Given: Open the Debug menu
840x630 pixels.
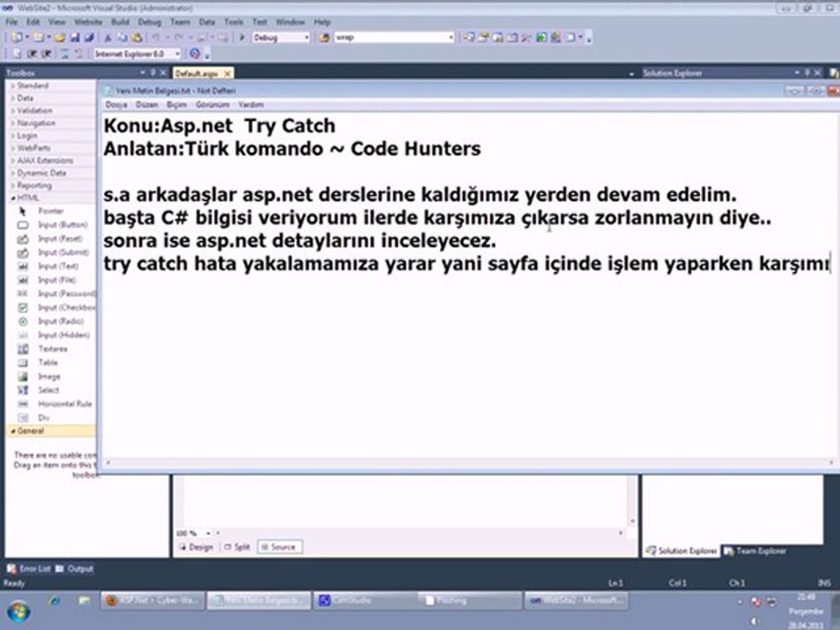Looking at the screenshot, I should click(150, 22).
